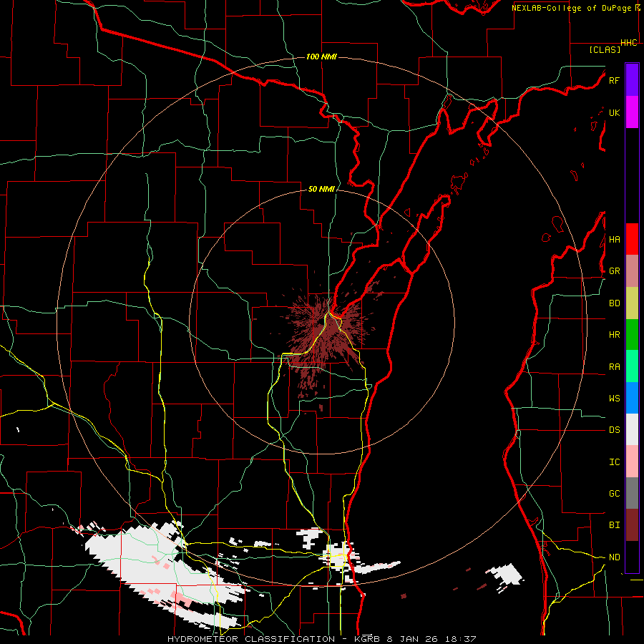
Task: Click the HYDROMETEOR CLASSIFICATION title text
Action: click(251, 639)
